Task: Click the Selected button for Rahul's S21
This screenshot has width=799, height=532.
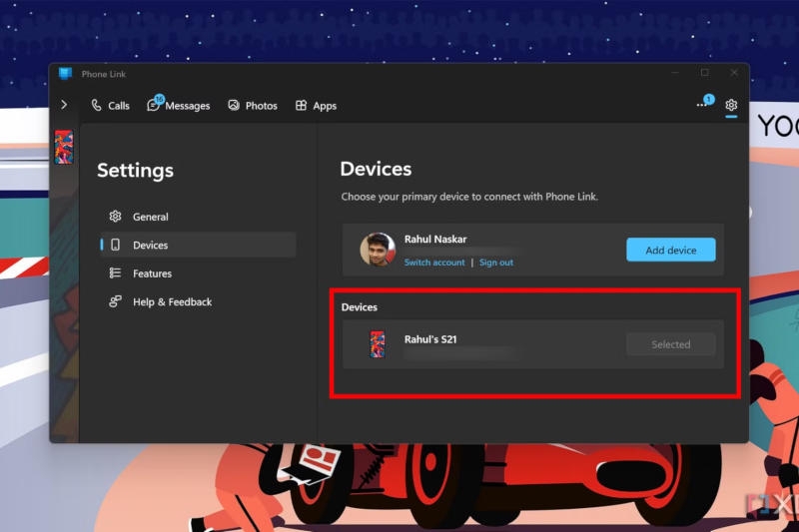Action: pos(670,344)
